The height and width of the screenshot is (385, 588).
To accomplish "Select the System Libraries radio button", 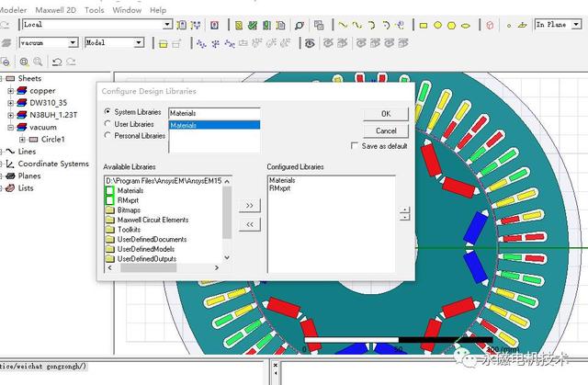I will click(108, 112).
